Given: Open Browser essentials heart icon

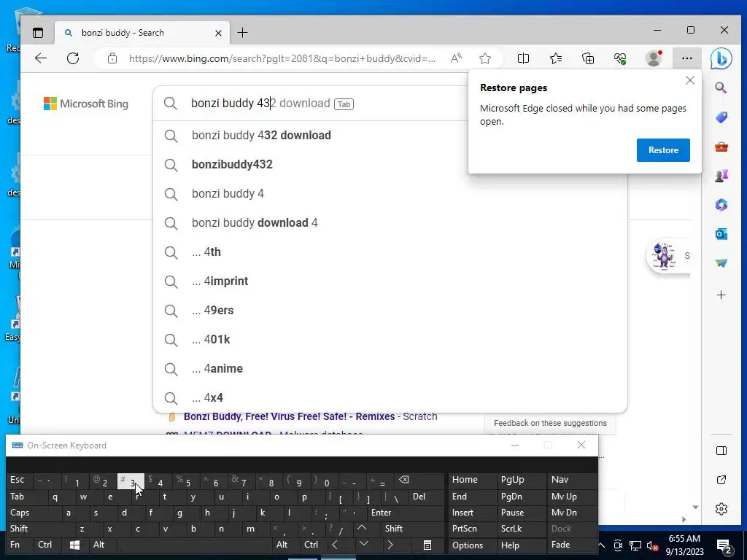Looking at the screenshot, I should pyautogui.click(x=620, y=58).
